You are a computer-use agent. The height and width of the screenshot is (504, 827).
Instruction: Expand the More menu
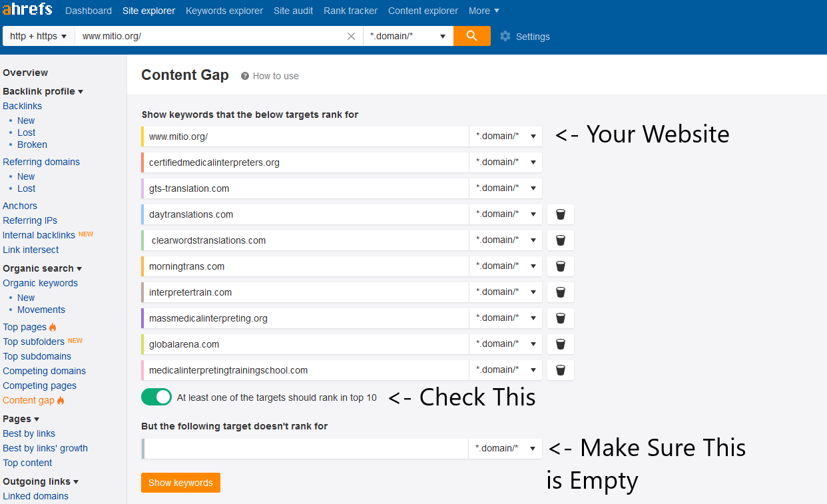(484, 11)
